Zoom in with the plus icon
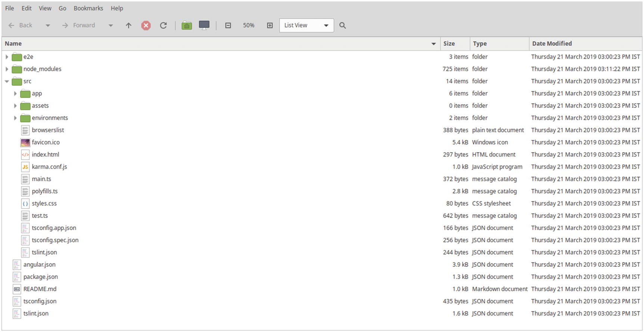This screenshot has width=644, height=332. coord(270,25)
